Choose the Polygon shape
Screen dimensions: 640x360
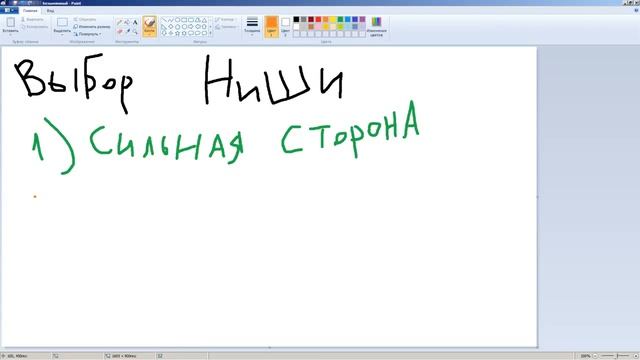[198, 20]
